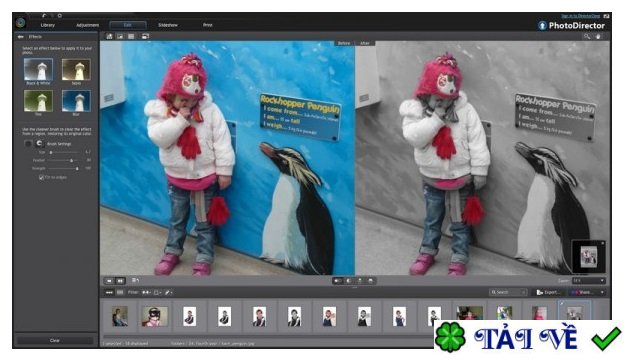
Task: Select the hand pan tool
Action: (598, 37)
